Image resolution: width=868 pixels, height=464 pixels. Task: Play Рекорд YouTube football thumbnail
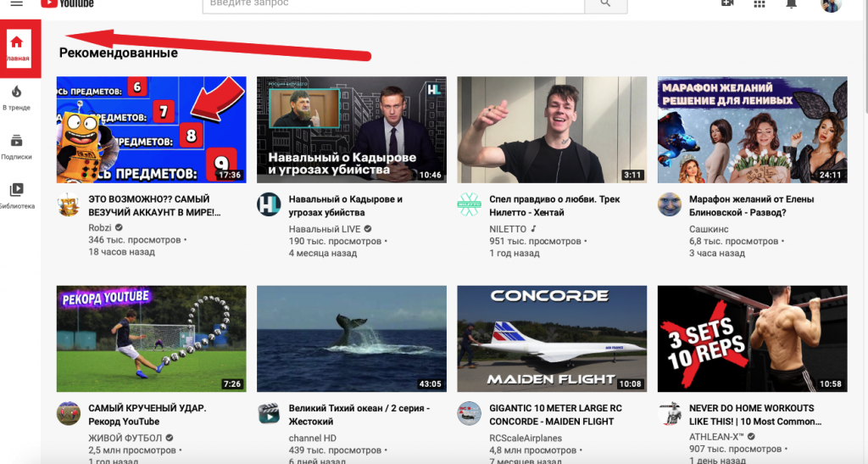[x=151, y=338]
